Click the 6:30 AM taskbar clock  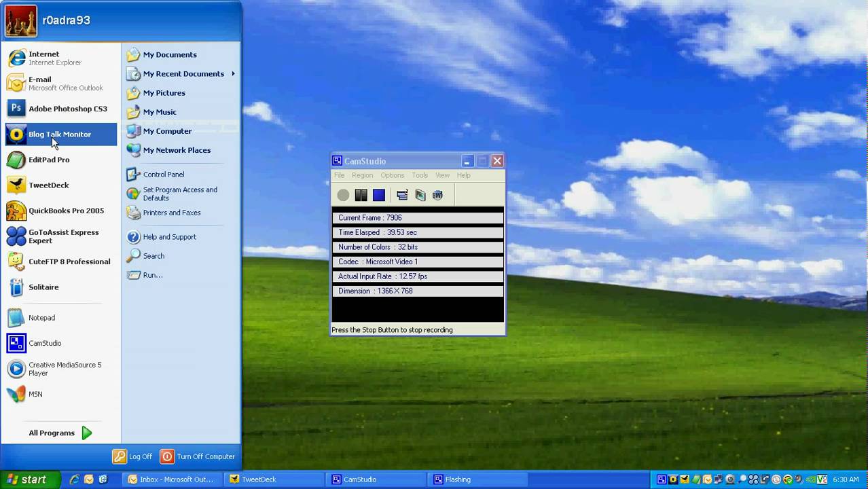click(846, 479)
